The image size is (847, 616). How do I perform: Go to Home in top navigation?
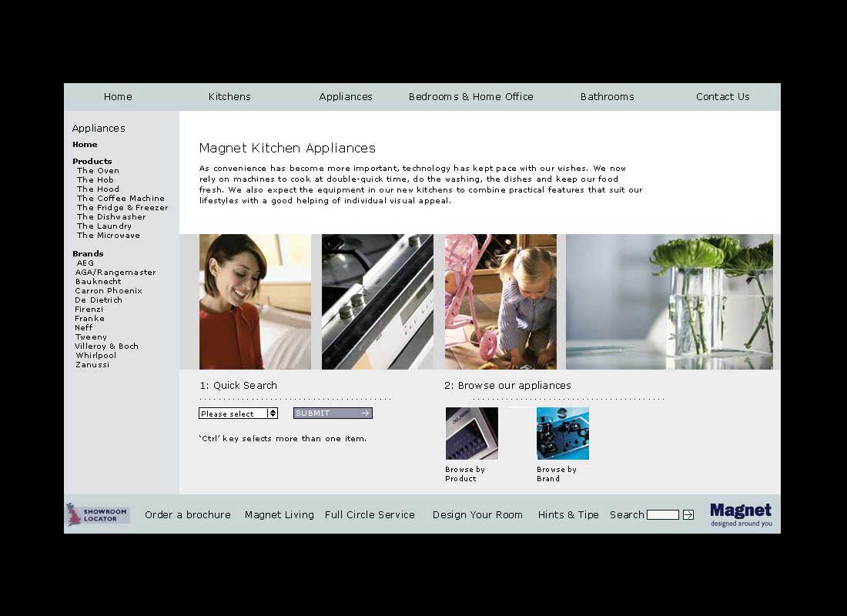[x=118, y=97]
